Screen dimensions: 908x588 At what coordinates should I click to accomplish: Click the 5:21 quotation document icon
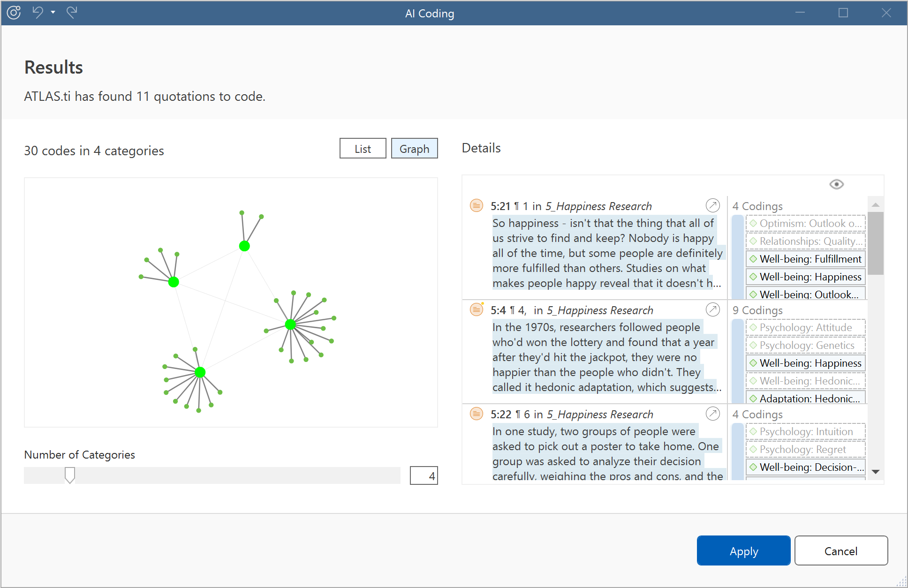click(x=477, y=205)
